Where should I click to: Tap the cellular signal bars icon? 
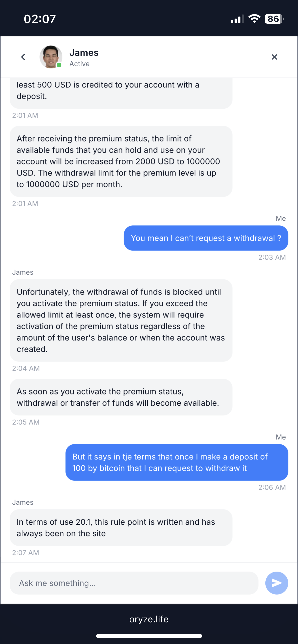[x=237, y=19]
